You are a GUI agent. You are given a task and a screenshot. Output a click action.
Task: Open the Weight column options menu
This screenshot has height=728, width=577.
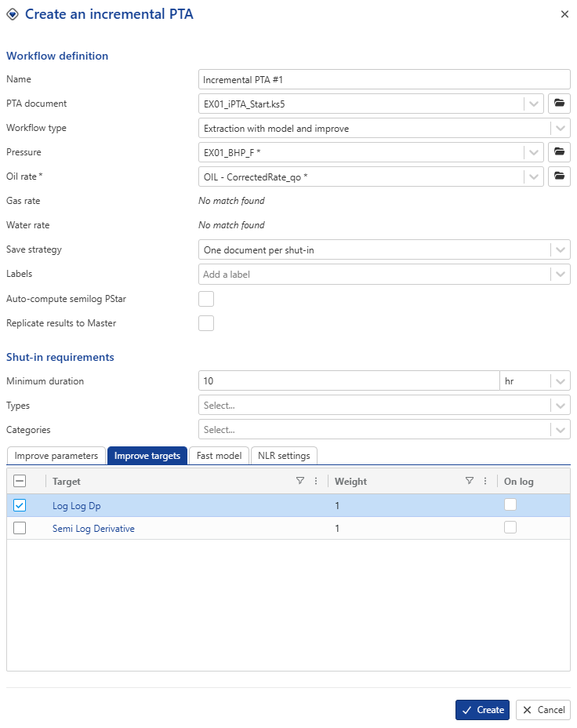[x=485, y=481]
